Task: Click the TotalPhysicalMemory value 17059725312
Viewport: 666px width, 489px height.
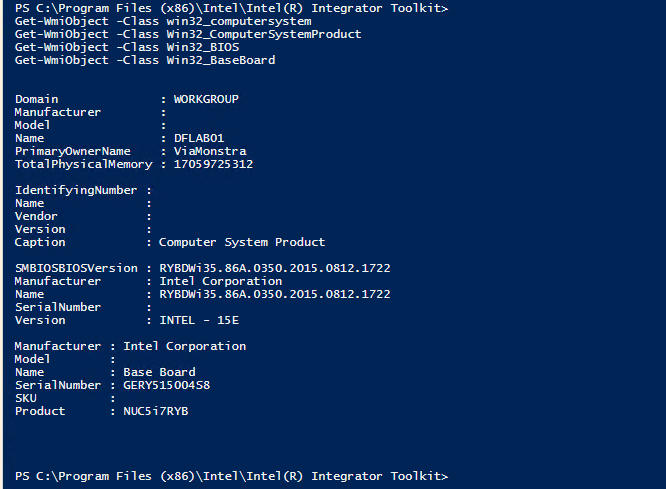Action: click(x=213, y=164)
